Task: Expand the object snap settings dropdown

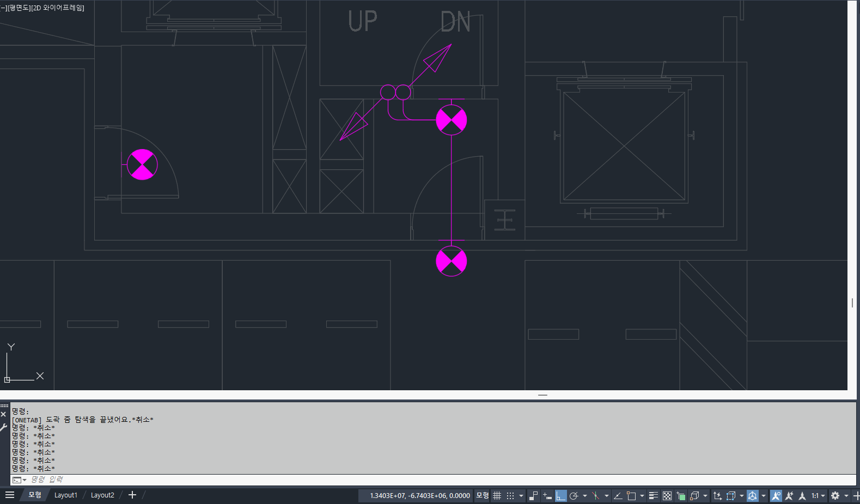Action: tap(642, 495)
